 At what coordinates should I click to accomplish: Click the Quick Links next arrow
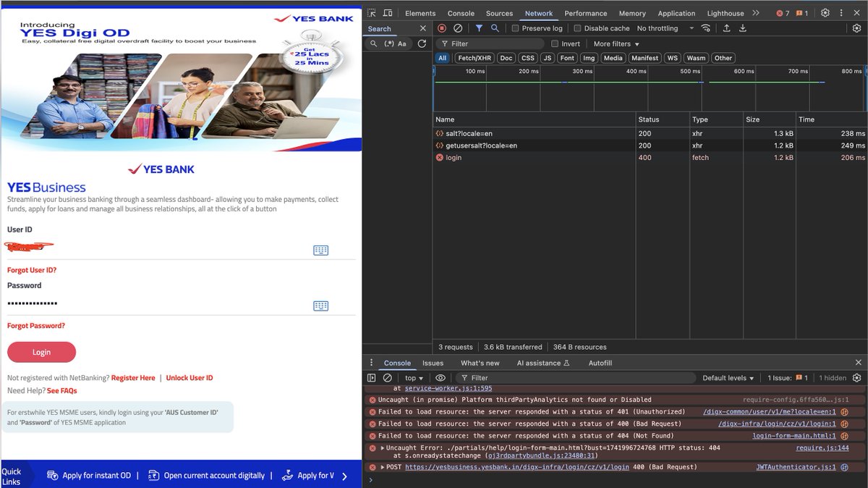coord(344,476)
